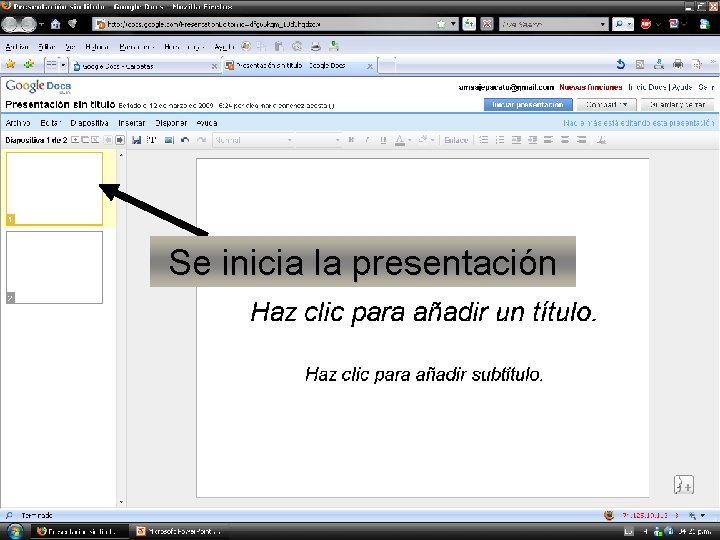
Task: Open the address bar history dropdown arrow
Action: [453, 24]
